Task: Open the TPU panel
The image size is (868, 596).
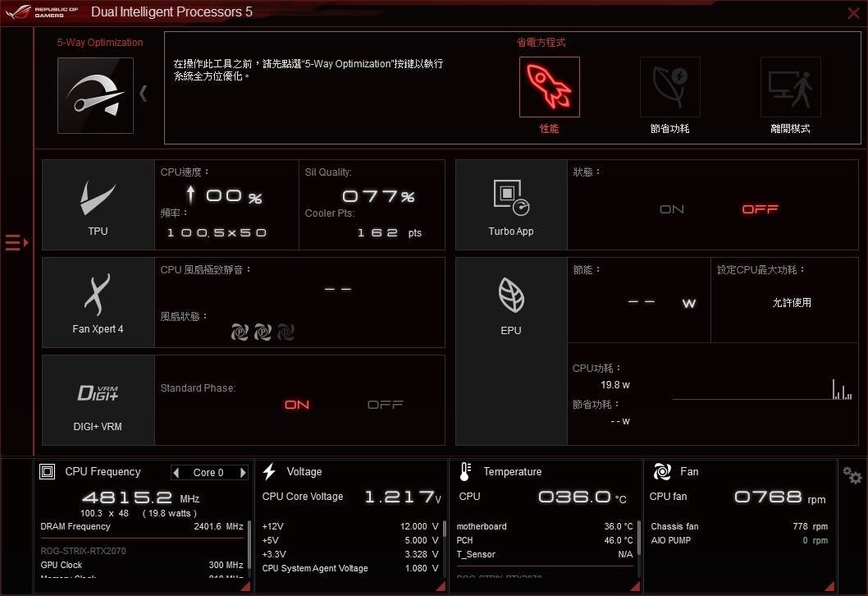Action: tap(98, 205)
